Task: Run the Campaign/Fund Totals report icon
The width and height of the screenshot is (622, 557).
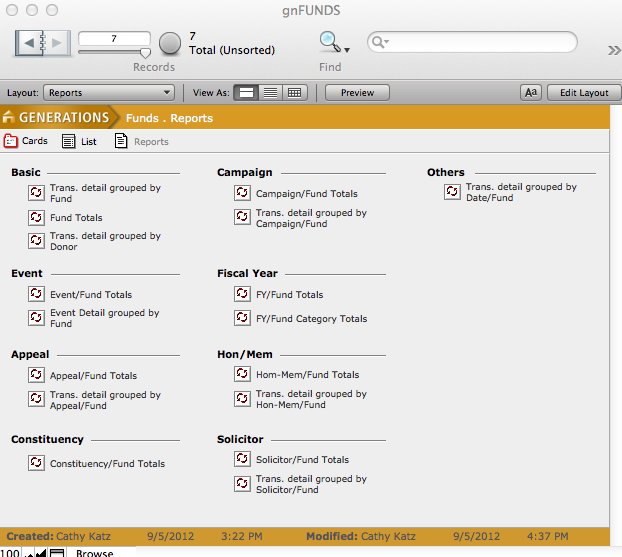Action: click(242, 193)
